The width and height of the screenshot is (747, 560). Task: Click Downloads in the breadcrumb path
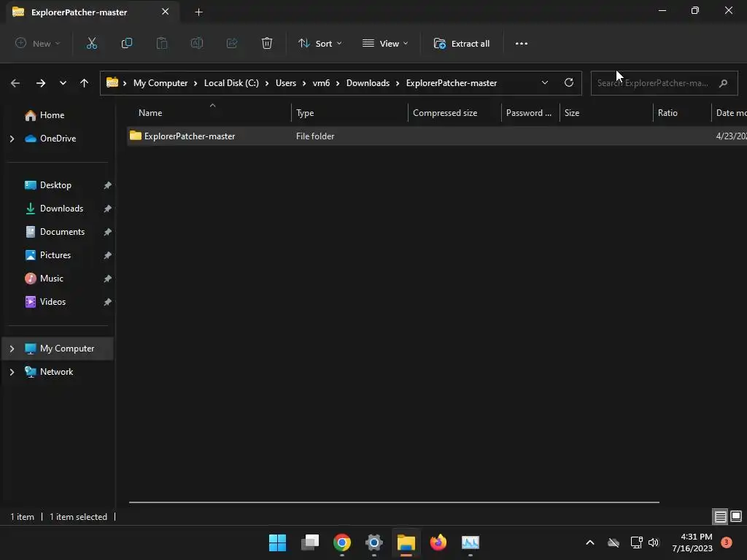368,83
